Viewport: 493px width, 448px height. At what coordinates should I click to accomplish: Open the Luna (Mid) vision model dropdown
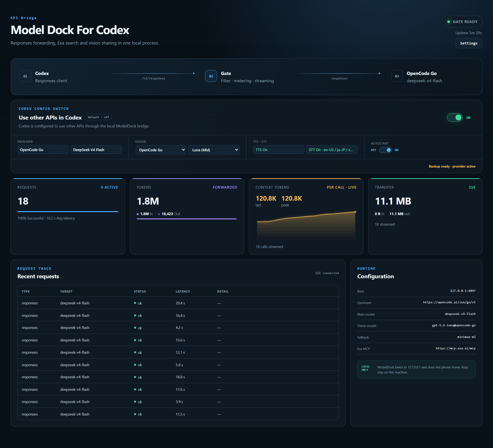(x=214, y=150)
